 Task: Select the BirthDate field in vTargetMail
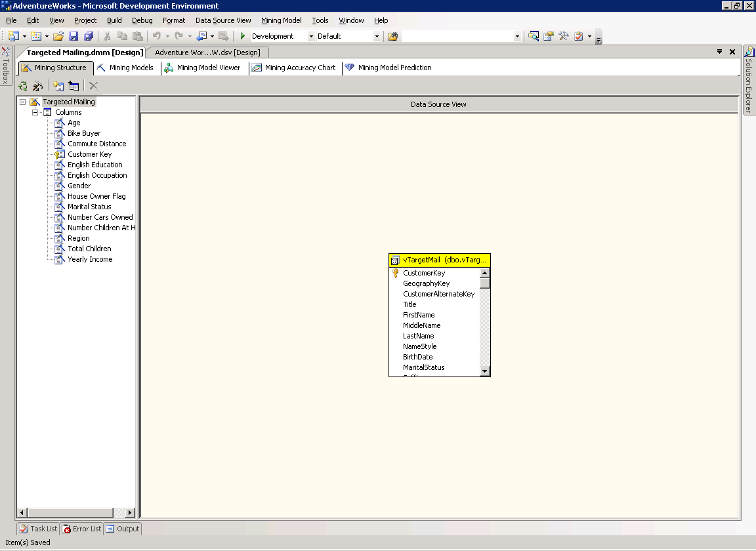pos(417,357)
